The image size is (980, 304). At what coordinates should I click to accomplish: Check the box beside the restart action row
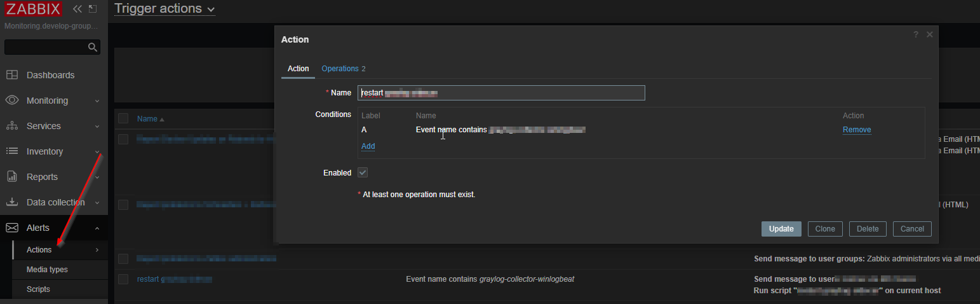tap(123, 279)
